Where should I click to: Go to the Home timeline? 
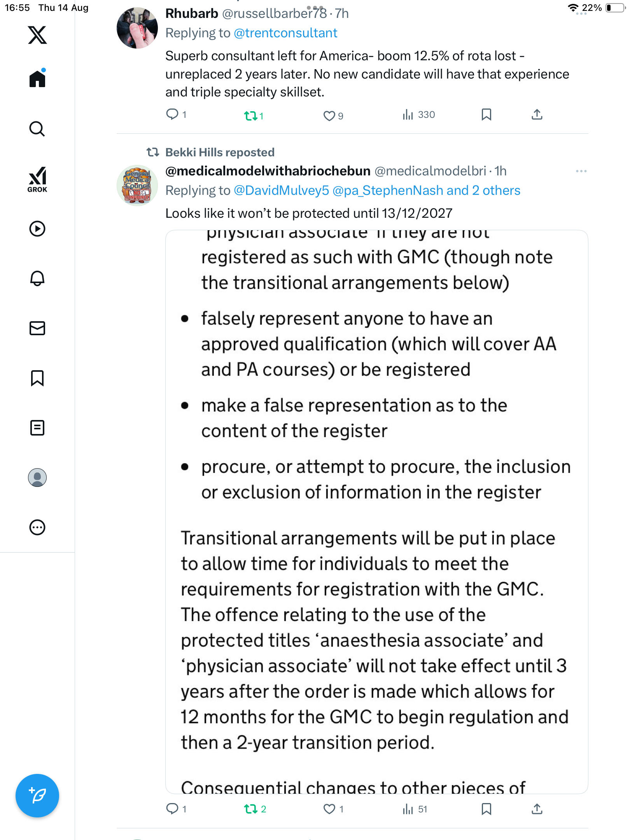(37, 79)
